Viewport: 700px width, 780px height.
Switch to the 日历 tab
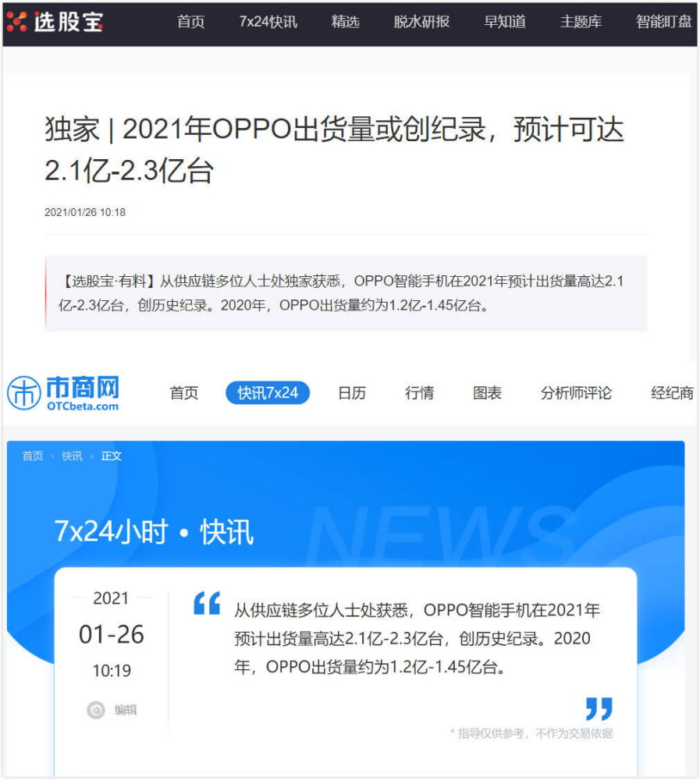[352, 393]
